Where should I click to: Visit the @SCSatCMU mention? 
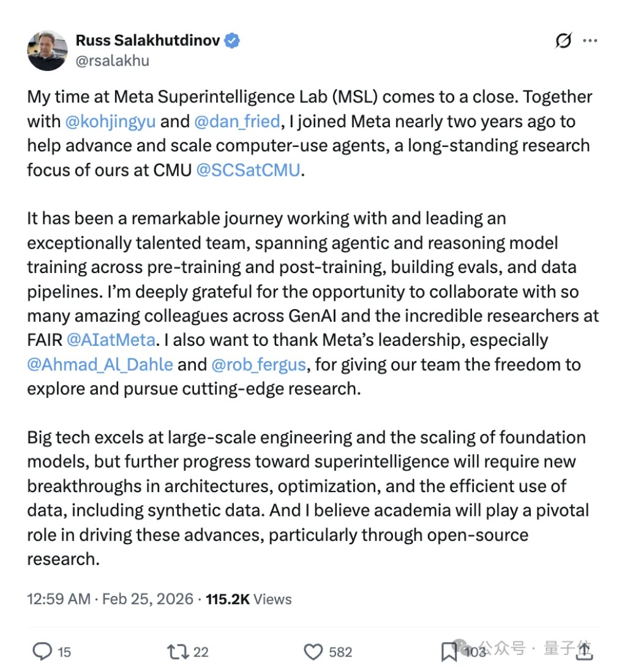pos(248,170)
